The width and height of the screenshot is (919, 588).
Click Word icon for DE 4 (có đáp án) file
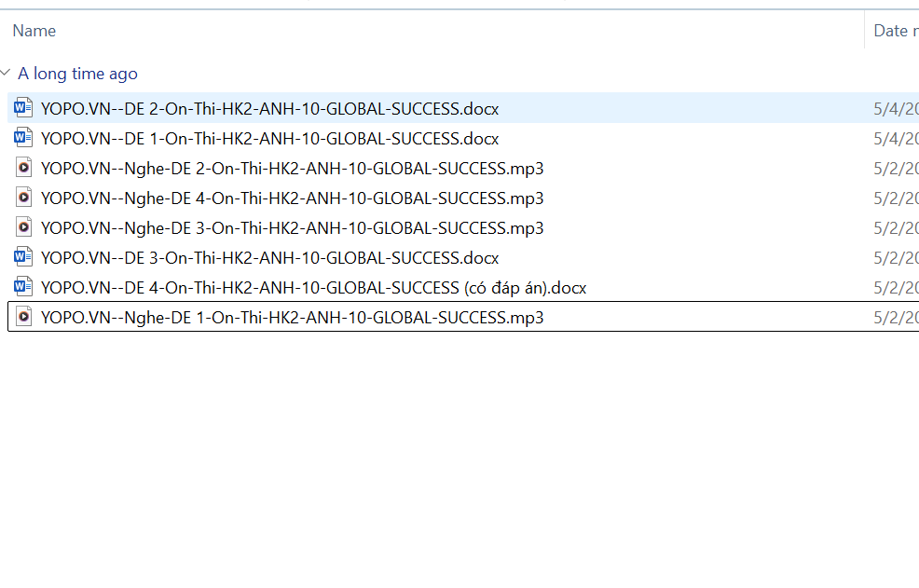click(23, 287)
